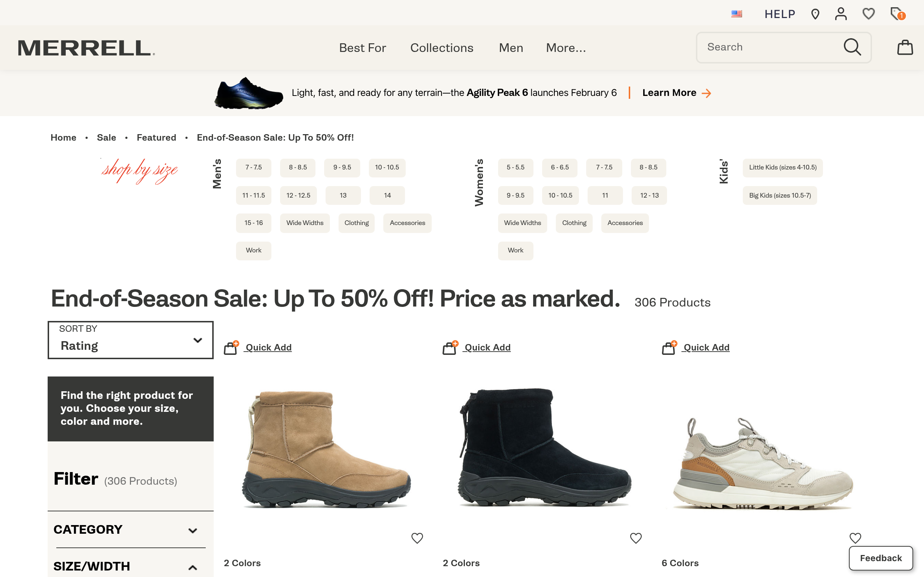This screenshot has height=577, width=924.
Task: Open the Best For menu
Action: click(x=362, y=48)
